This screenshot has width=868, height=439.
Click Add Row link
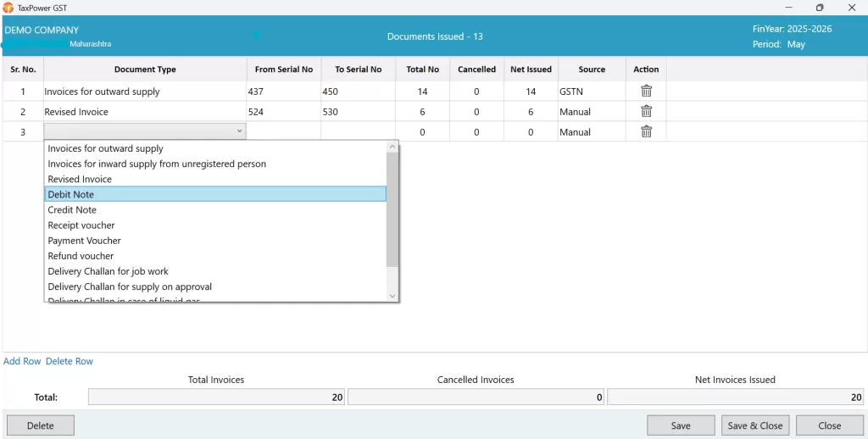pyautogui.click(x=22, y=361)
